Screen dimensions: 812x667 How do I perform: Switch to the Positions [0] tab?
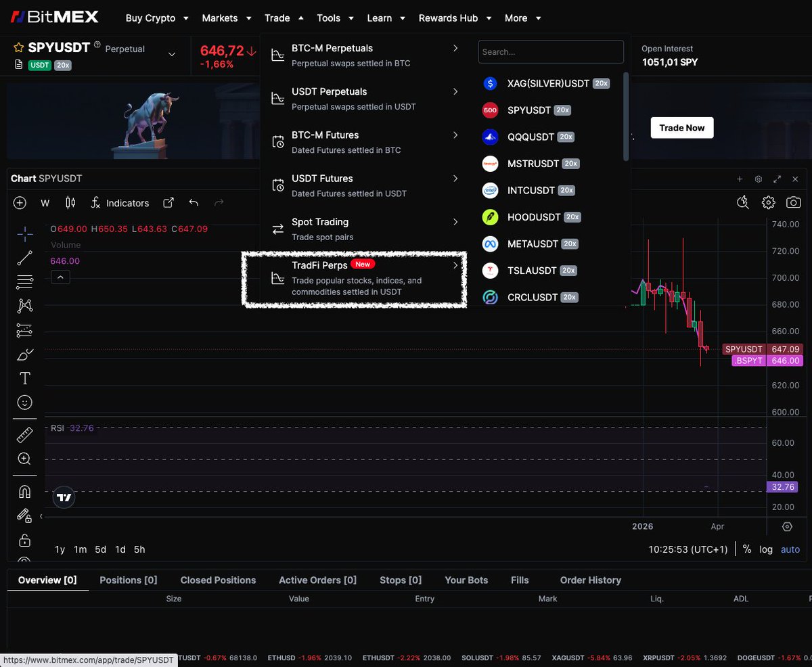pos(129,580)
